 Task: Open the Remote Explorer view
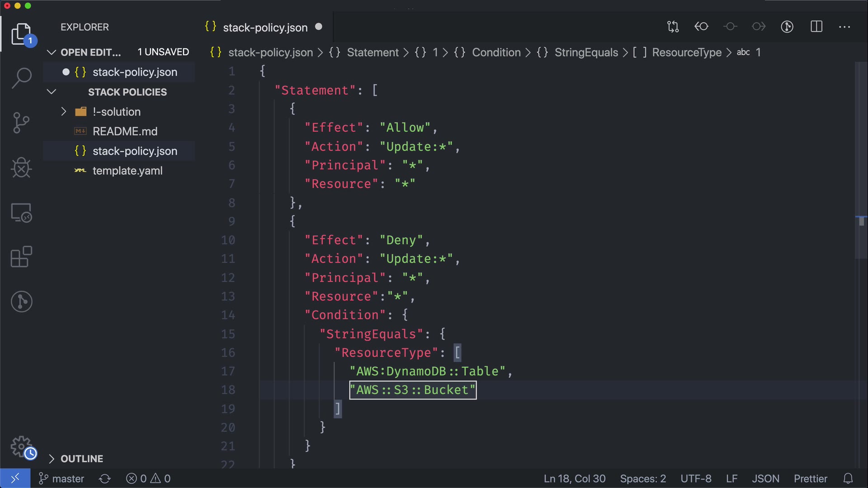21,212
